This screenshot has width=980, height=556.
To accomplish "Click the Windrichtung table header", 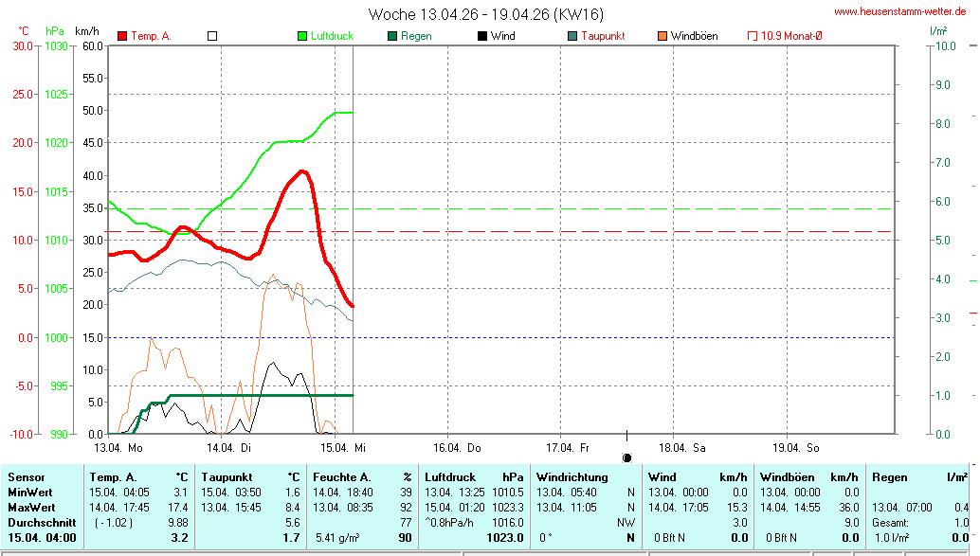I will [572, 477].
